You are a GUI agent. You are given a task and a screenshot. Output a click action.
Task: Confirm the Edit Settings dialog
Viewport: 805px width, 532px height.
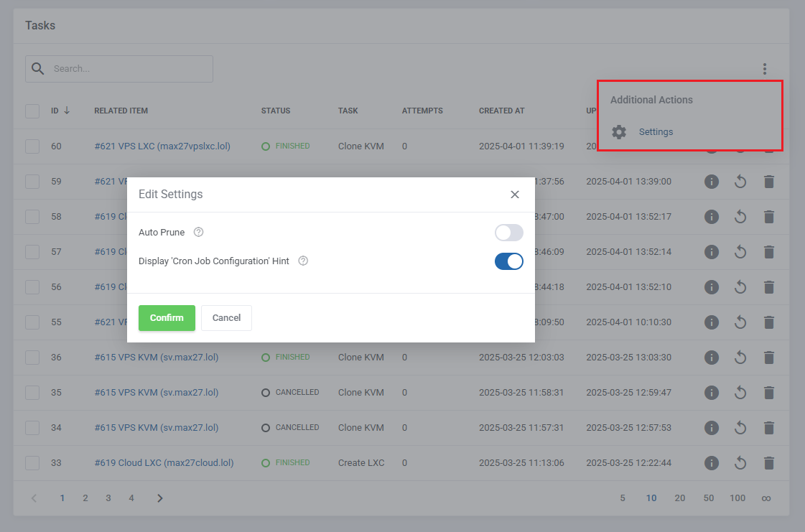point(167,318)
